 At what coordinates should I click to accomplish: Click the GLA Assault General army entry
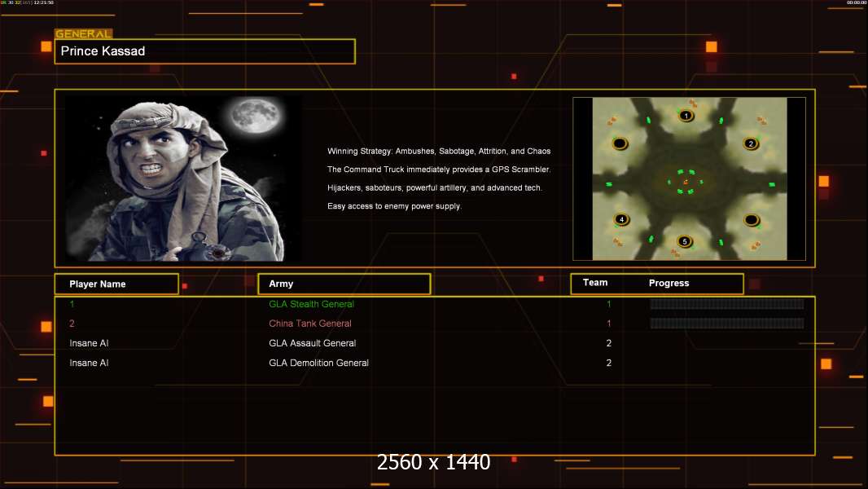point(312,343)
